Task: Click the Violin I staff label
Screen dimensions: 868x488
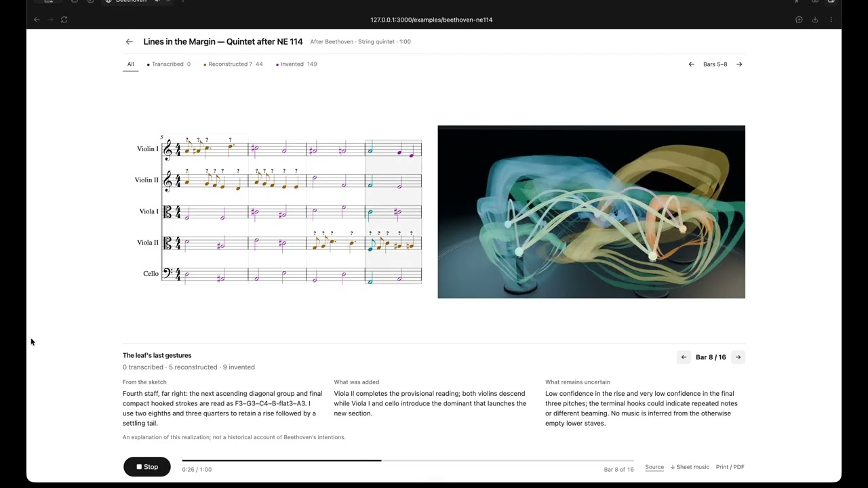Action: (147, 149)
